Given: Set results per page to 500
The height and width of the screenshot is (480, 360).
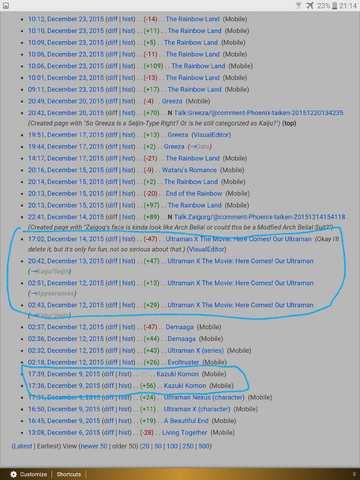Looking at the screenshot, I should coord(204,446).
